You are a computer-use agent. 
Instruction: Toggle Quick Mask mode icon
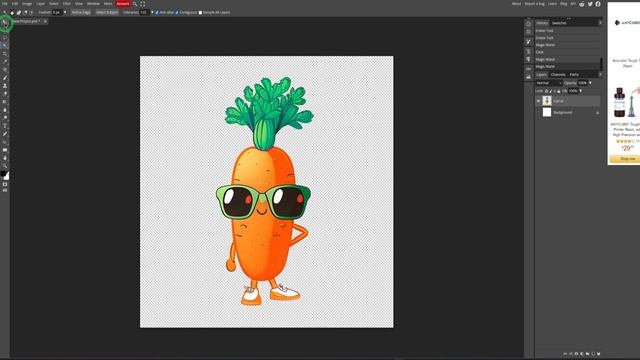(x=5, y=184)
